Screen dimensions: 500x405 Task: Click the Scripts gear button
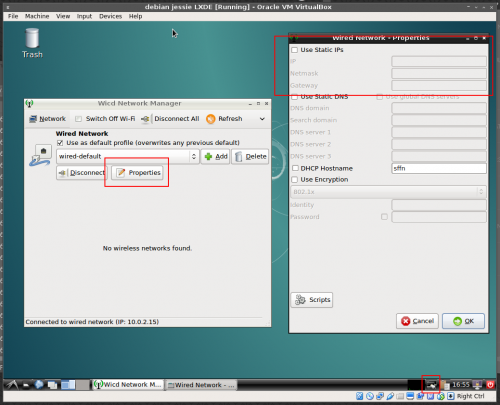(312, 300)
